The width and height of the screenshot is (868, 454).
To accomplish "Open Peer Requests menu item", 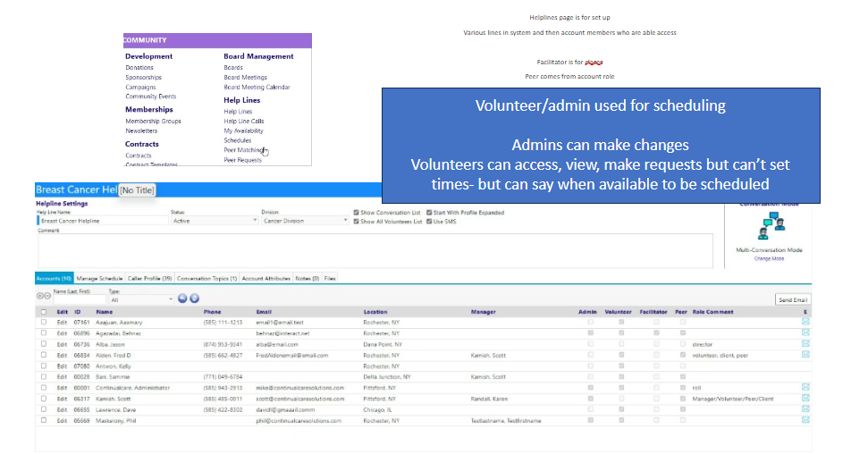I will pos(242,160).
